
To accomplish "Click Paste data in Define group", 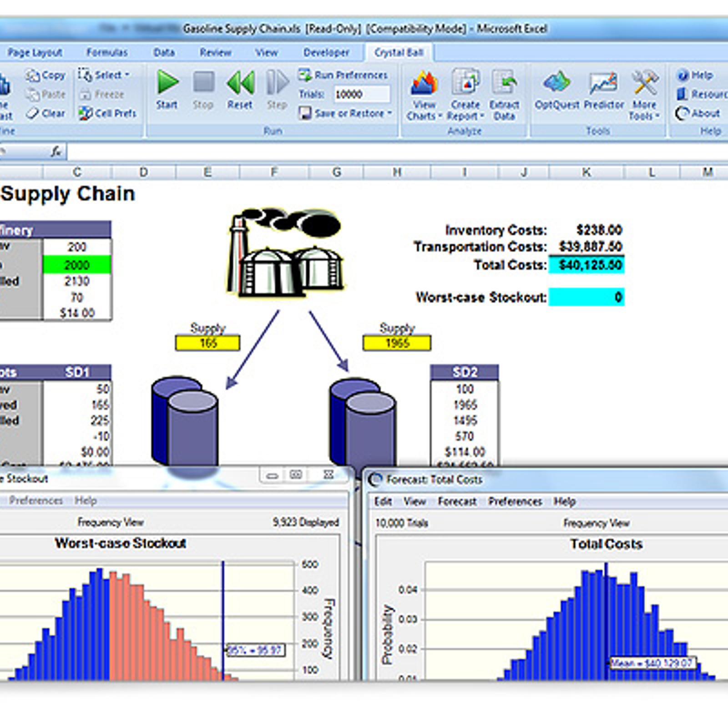I will point(45,95).
